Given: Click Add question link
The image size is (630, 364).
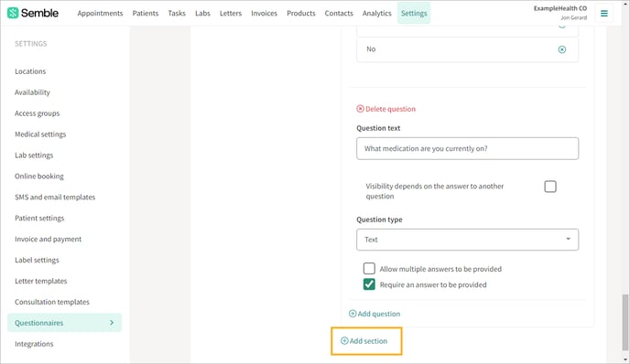Looking at the screenshot, I should click(x=375, y=314).
